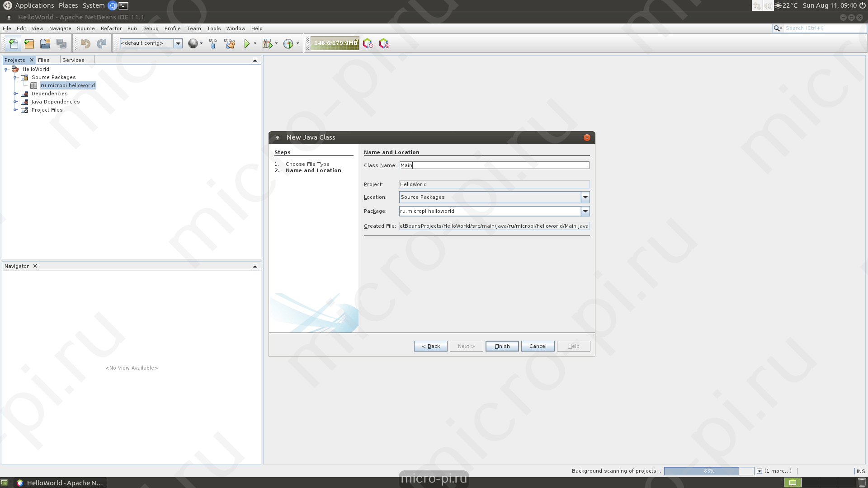868x488 pixels.
Task: Expand the Dependencies tree node
Action: point(15,94)
